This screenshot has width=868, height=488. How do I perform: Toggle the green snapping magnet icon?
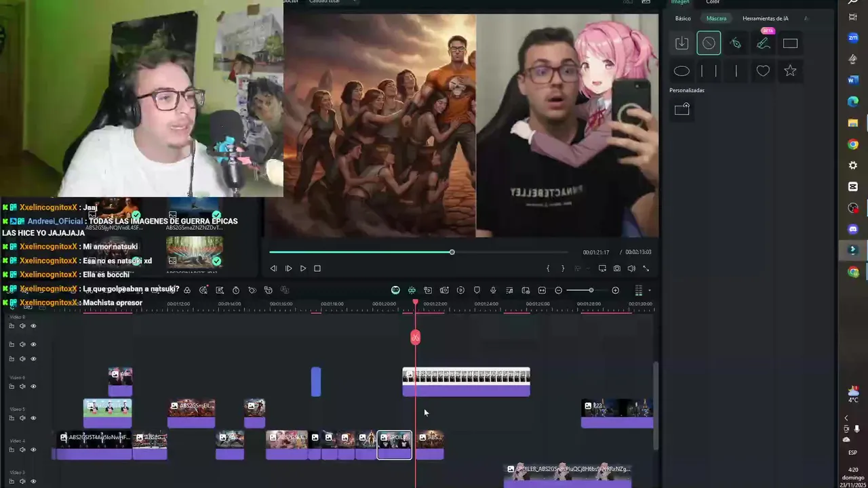pyautogui.click(x=412, y=290)
